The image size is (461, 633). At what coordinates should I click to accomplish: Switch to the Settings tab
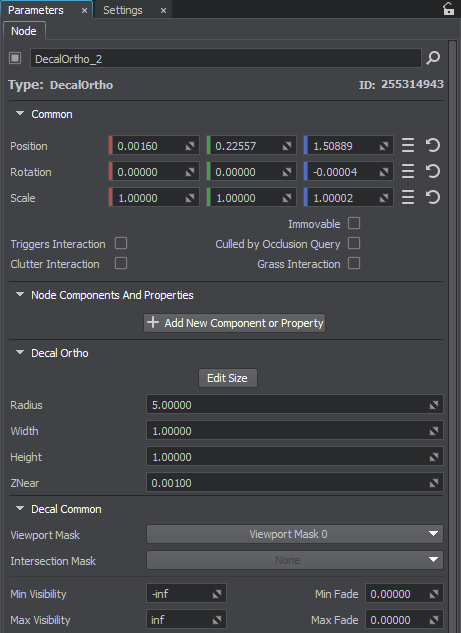coord(123,10)
